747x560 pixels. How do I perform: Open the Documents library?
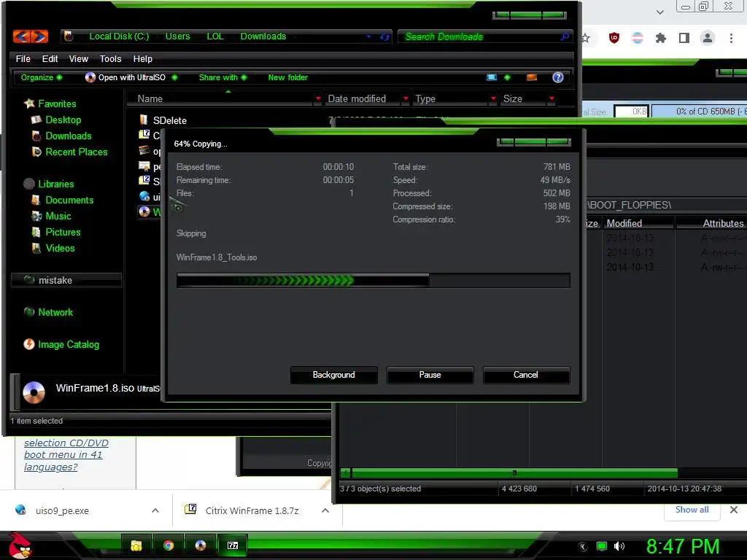click(x=69, y=200)
